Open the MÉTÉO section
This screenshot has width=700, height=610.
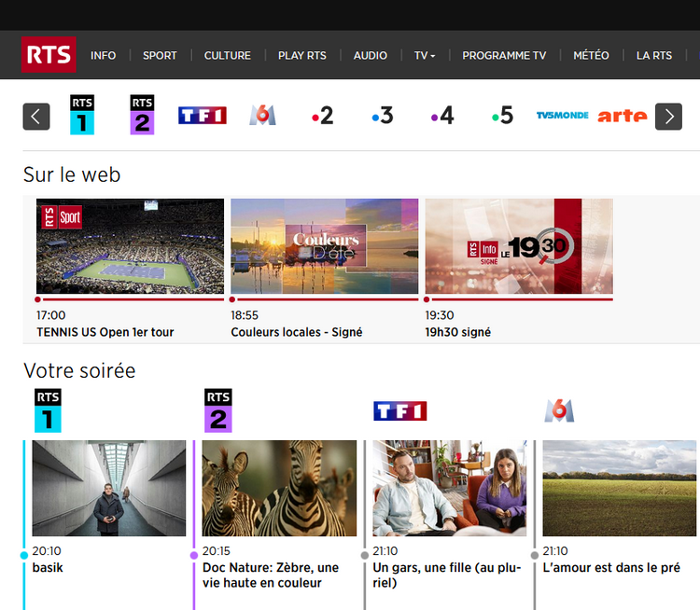click(x=591, y=55)
